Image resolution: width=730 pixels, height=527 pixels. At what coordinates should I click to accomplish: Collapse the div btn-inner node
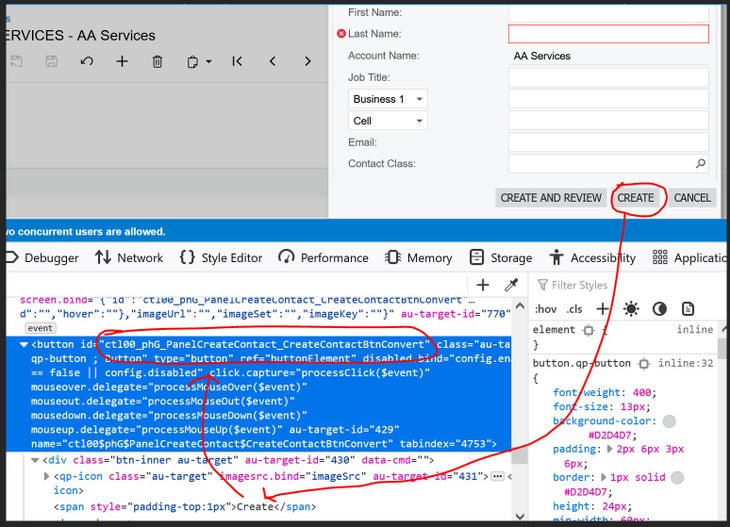[35, 460]
